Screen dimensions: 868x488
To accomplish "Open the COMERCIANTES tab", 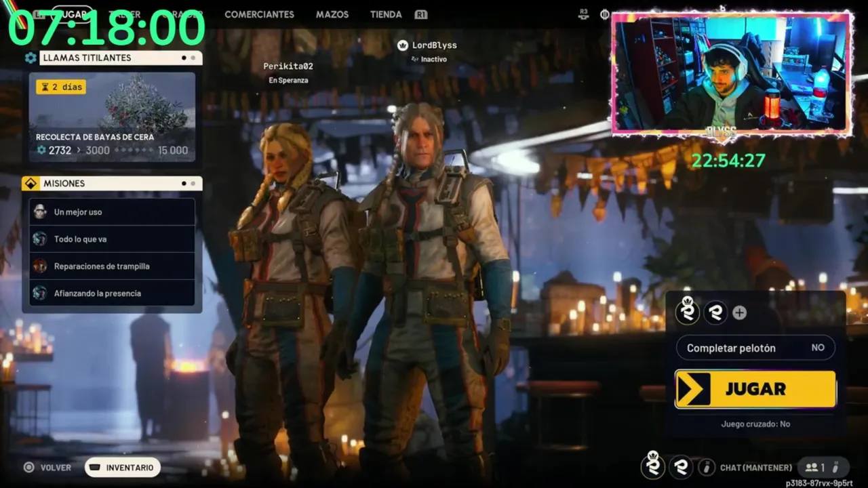I will pyautogui.click(x=259, y=14).
